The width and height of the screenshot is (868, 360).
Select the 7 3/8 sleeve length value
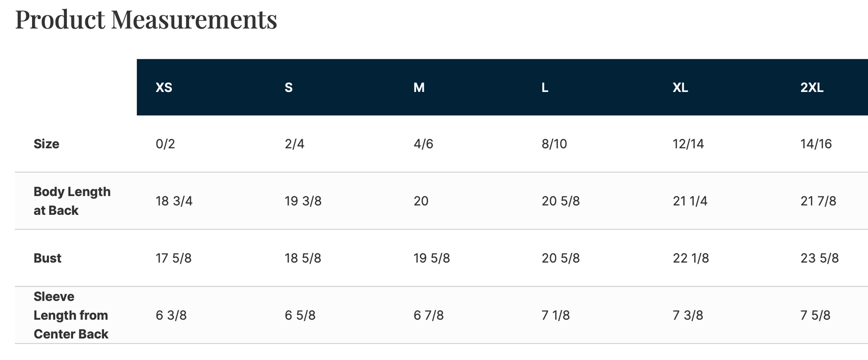687,315
